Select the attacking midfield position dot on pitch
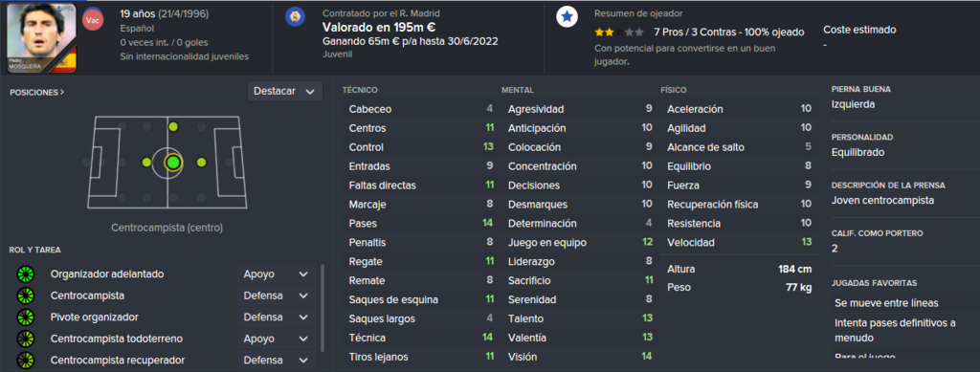The width and height of the screenshot is (980, 372). coord(201,163)
